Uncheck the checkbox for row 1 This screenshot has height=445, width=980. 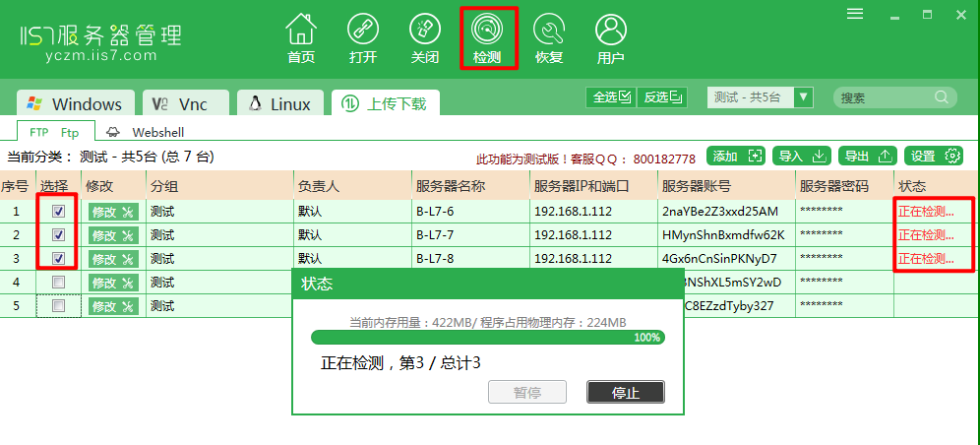point(59,212)
